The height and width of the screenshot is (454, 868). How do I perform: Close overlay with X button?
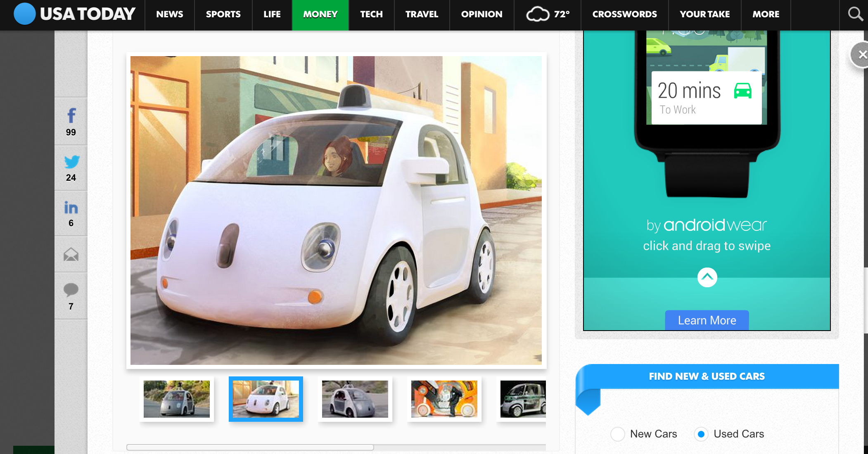coord(861,55)
